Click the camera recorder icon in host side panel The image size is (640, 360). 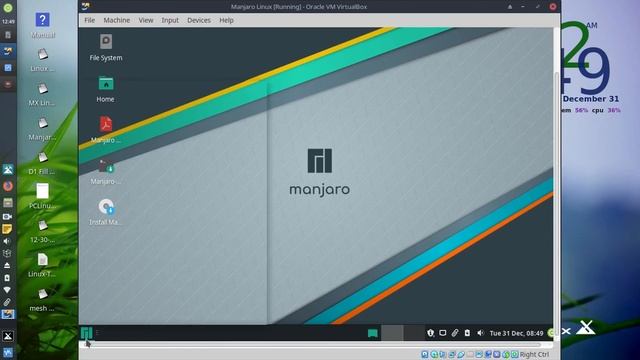point(7,217)
